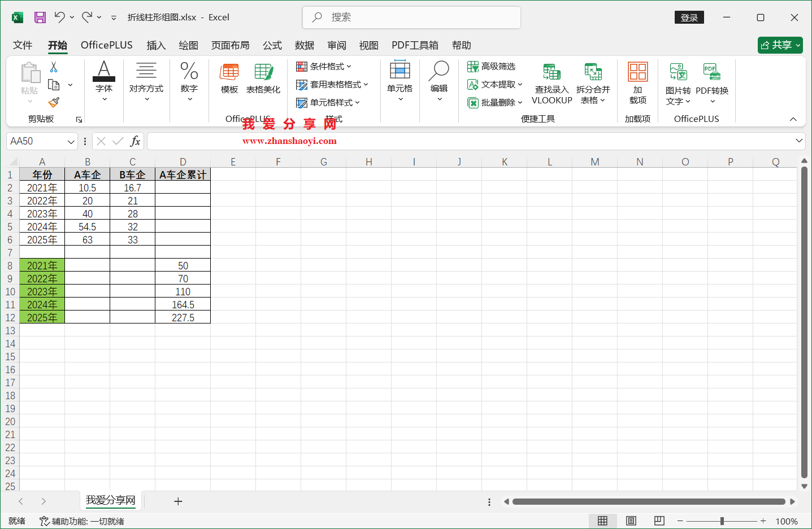This screenshot has width=812, height=529.
Task: Open 套用表格格式 table format menu
Action: tap(332, 85)
